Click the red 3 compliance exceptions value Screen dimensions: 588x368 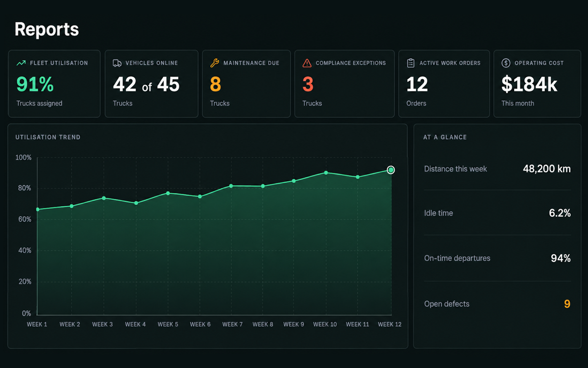[x=308, y=84]
